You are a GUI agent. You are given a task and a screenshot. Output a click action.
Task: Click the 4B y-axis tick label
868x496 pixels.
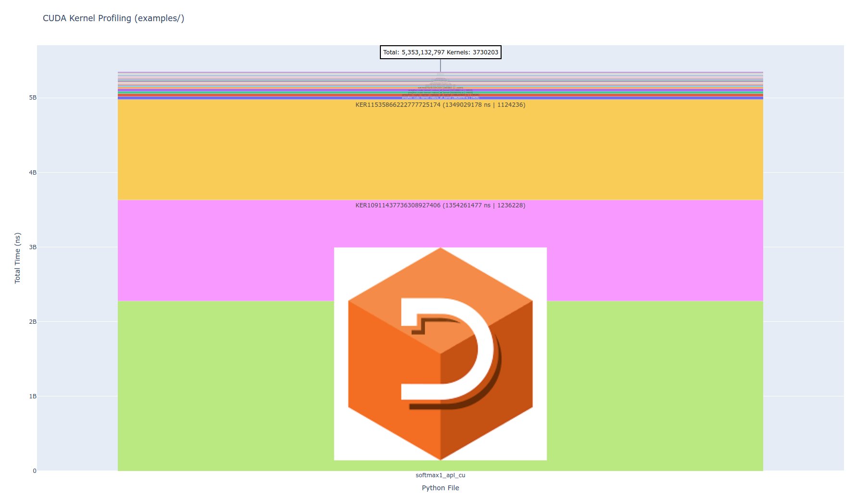click(x=33, y=172)
